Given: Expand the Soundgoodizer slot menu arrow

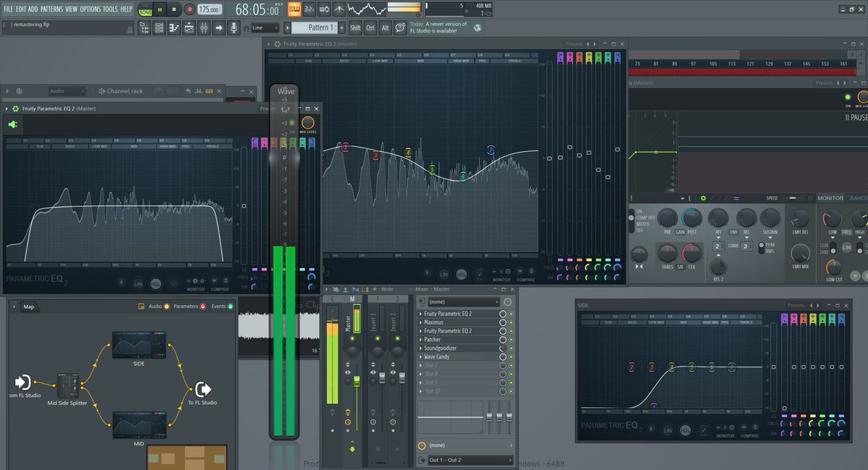Looking at the screenshot, I should pos(421,349).
